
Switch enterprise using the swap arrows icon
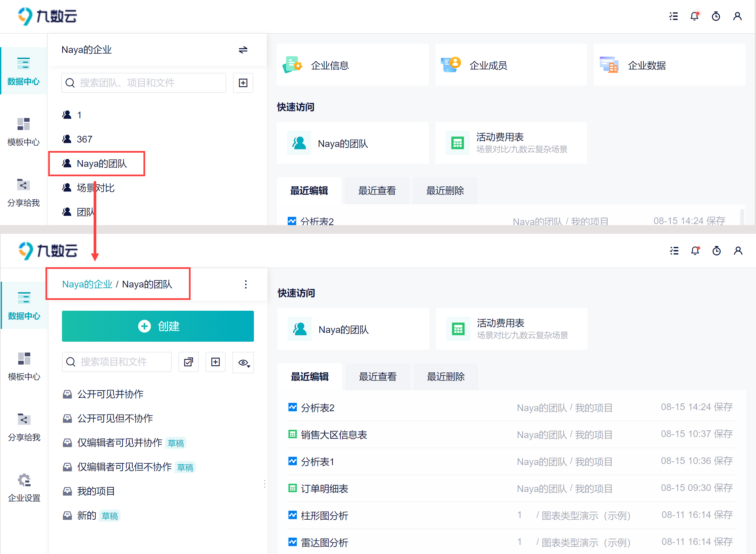click(243, 50)
